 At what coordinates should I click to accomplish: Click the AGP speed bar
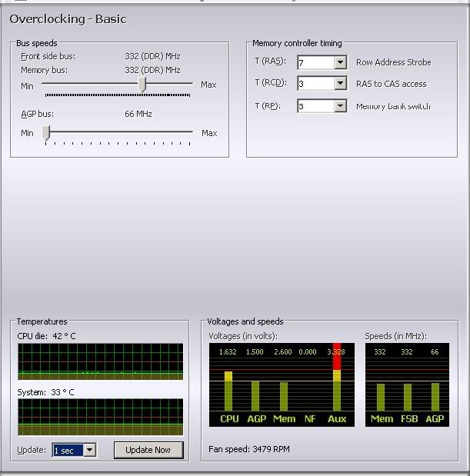click(435, 397)
